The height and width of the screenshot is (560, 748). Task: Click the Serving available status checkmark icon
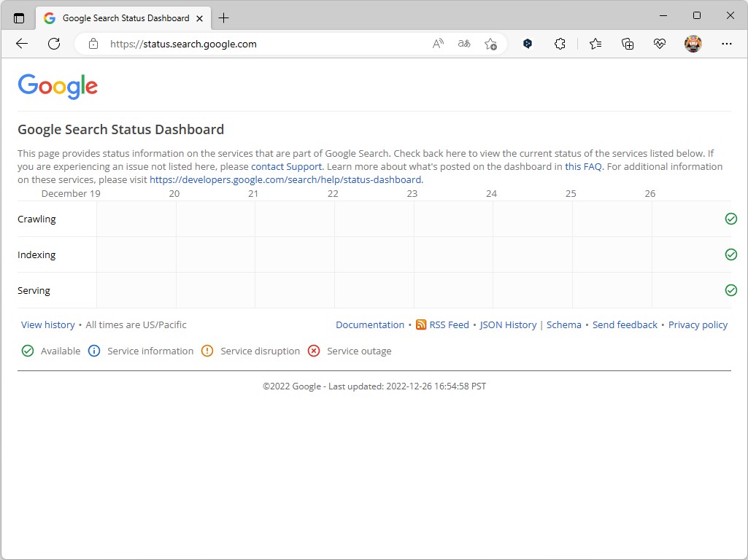point(731,290)
